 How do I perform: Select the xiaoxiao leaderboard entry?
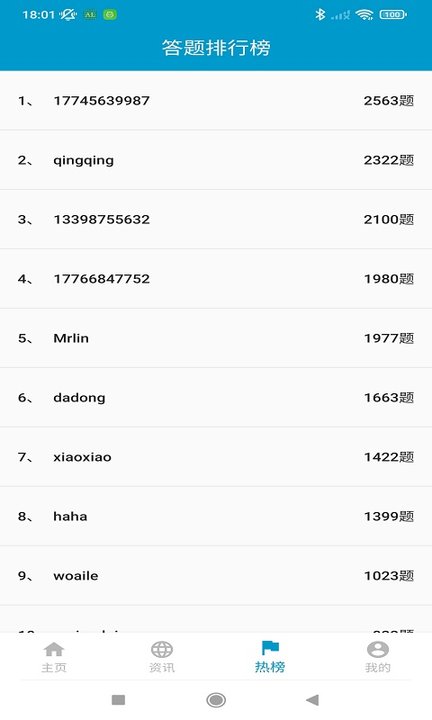(x=216, y=457)
